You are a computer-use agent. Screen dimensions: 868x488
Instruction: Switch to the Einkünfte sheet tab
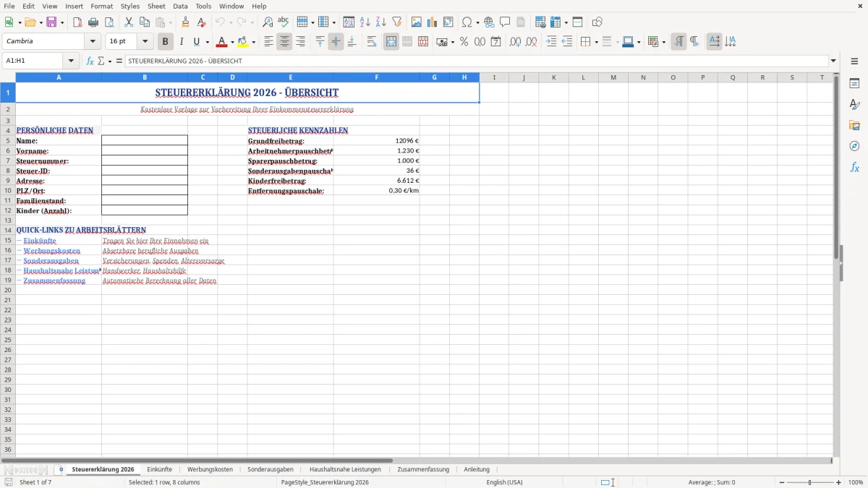point(159,469)
